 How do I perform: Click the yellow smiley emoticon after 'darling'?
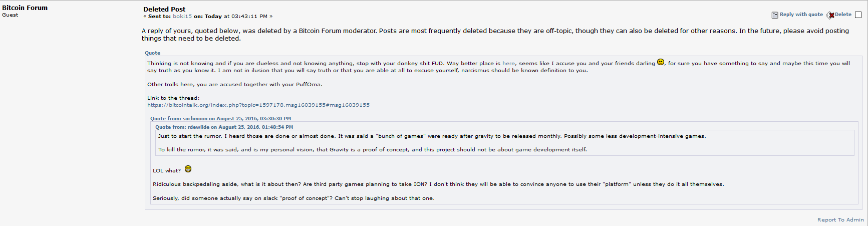(661, 62)
